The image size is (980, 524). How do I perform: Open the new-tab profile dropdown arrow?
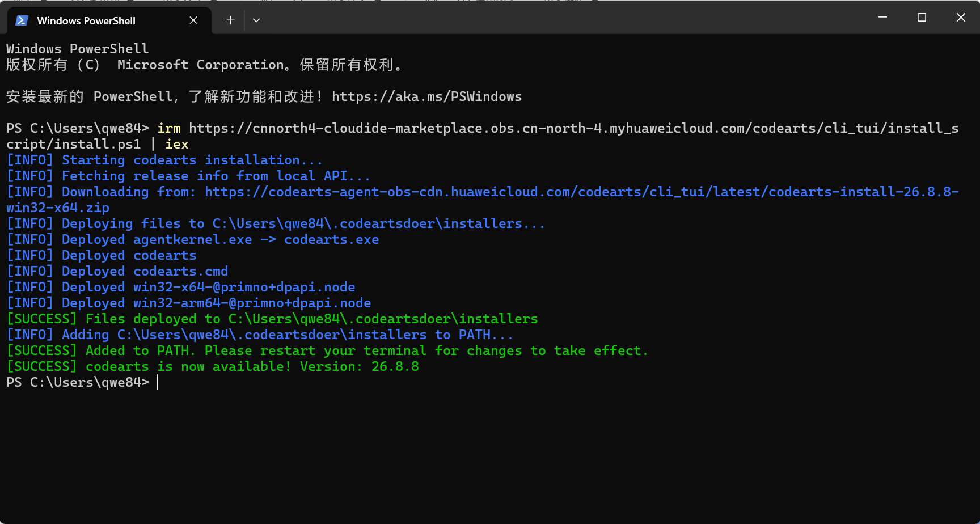pos(256,20)
